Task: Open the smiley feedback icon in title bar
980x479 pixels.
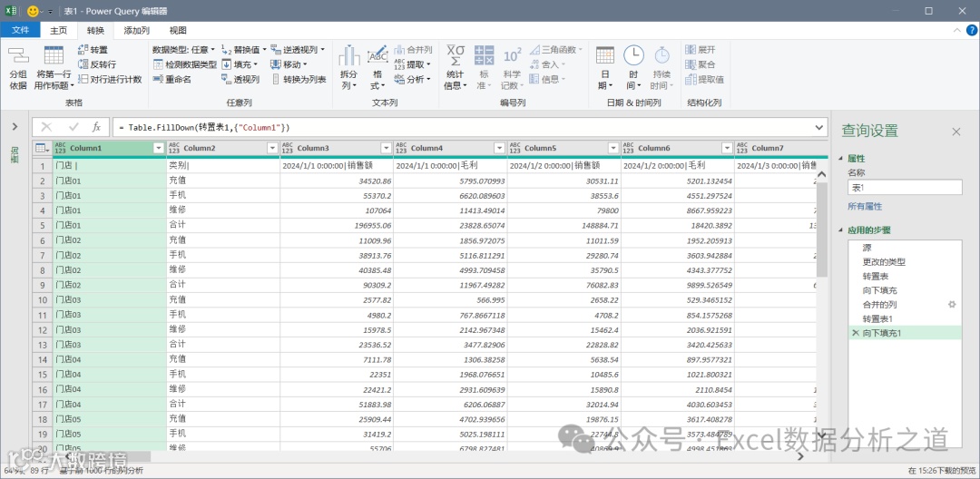Action: click(x=34, y=11)
